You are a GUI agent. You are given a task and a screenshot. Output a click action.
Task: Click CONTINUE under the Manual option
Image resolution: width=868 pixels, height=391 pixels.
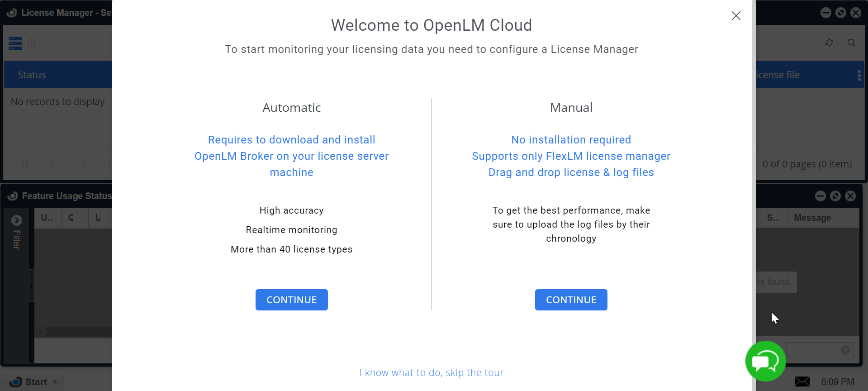[x=571, y=300]
